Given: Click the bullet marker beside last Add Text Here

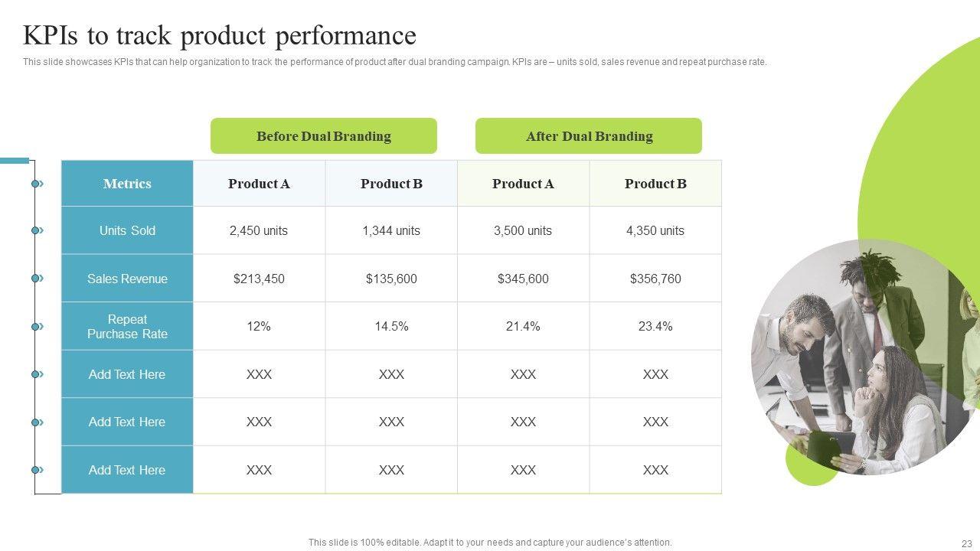Looking at the screenshot, I should [37, 470].
